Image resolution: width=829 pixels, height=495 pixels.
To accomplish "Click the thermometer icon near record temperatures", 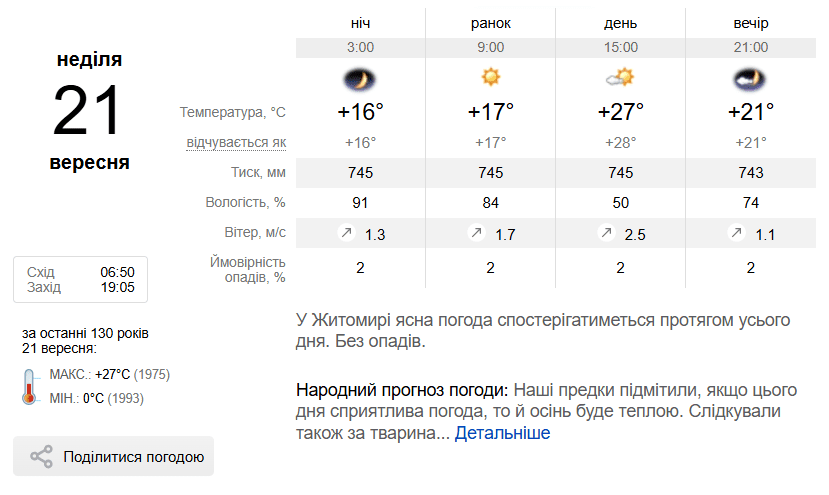I will point(29,385).
